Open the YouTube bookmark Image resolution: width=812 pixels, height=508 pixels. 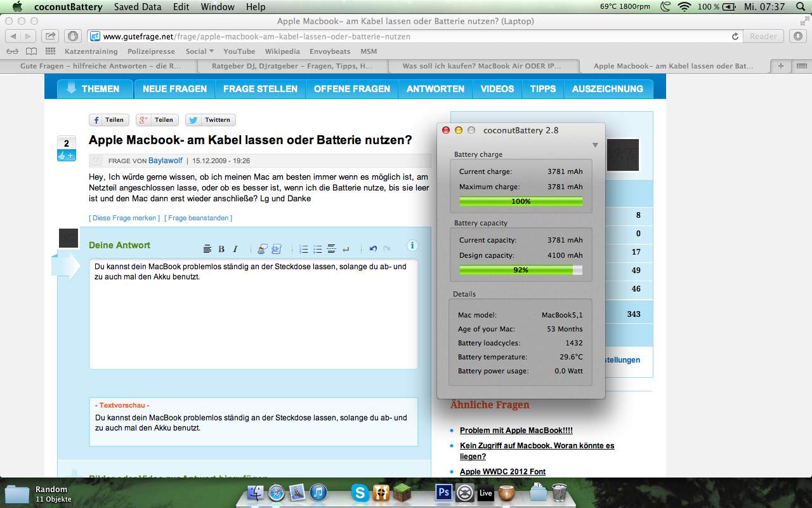coord(239,51)
